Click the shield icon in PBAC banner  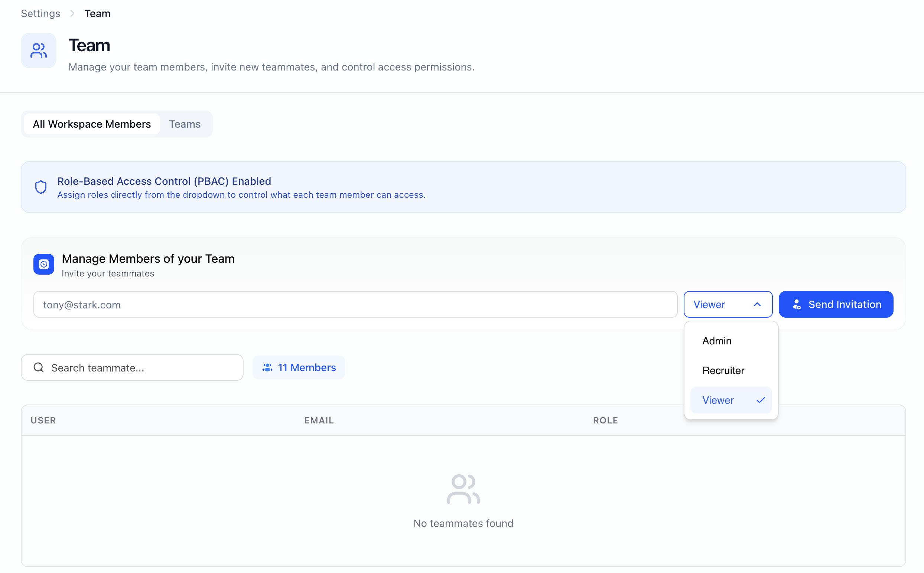click(x=41, y=187)
